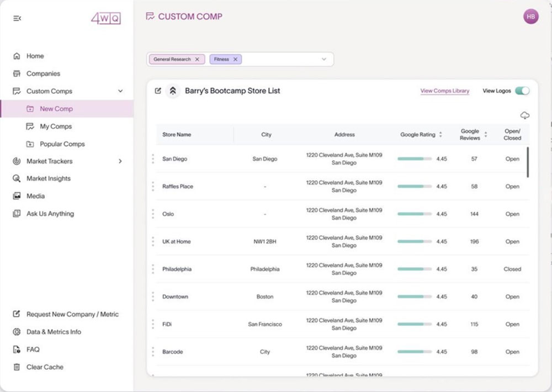This screenshot has width=552, height=392.
Task: Click the Oslo row rating bar
Action: (x=415, y=214)
